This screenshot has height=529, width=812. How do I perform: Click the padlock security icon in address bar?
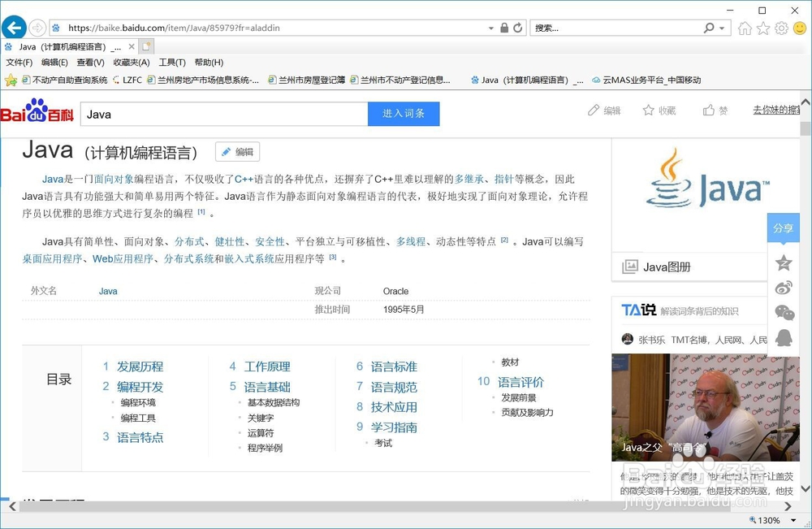tap(504, 28)
